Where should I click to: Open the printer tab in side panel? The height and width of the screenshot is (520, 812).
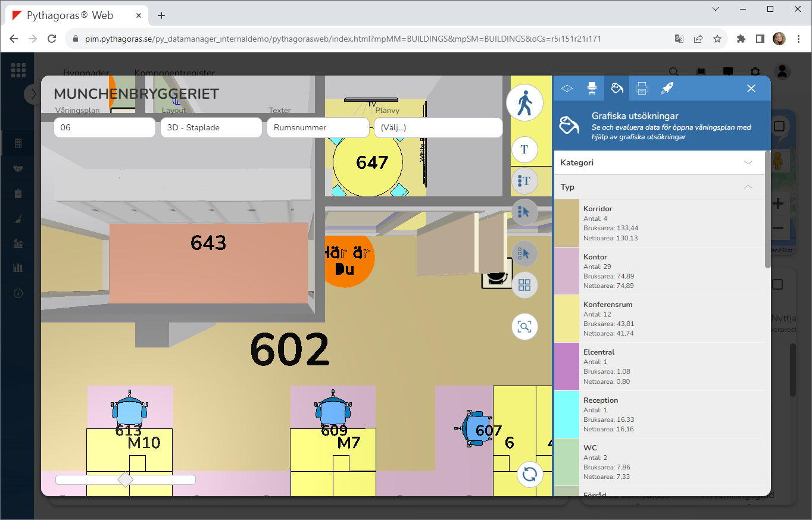coord(642,88)
